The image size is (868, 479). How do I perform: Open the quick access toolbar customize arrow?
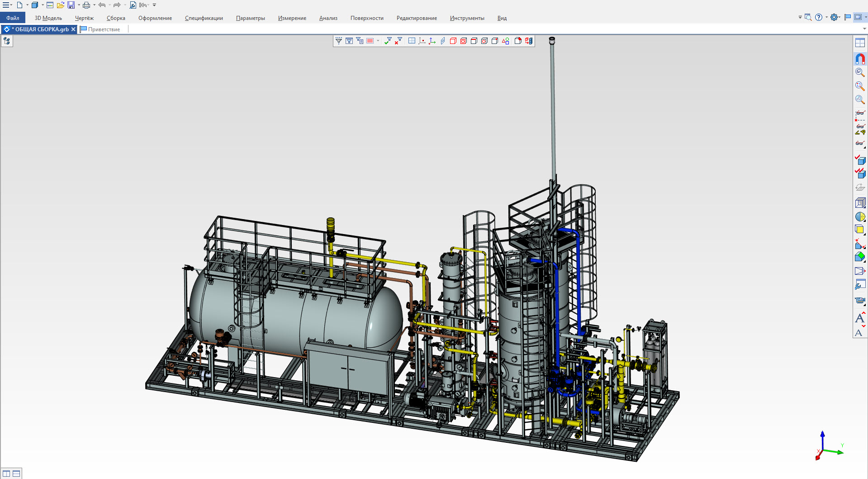[x=154, y=5]
